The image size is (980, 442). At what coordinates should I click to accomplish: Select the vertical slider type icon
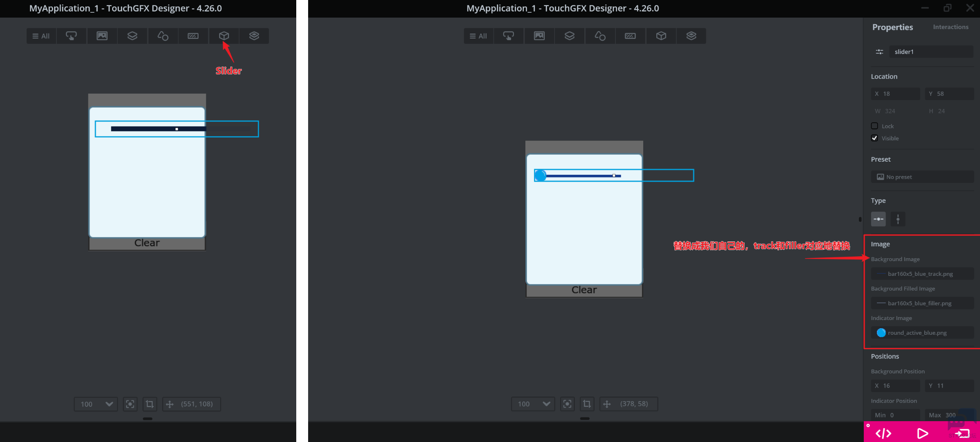tap(898, 219)
